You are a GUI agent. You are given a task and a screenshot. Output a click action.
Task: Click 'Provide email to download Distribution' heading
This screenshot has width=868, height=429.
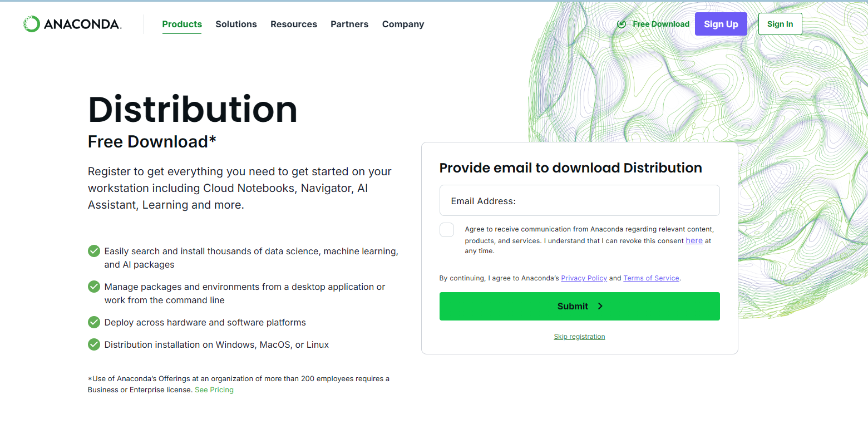571,168
